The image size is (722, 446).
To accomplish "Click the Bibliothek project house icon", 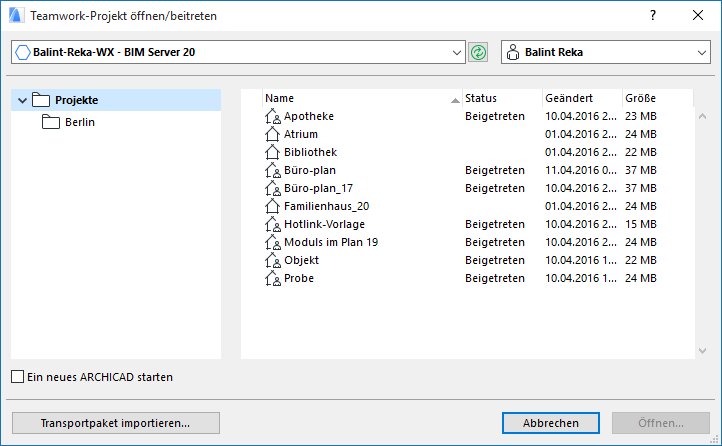I will click(x=272, y=152).
